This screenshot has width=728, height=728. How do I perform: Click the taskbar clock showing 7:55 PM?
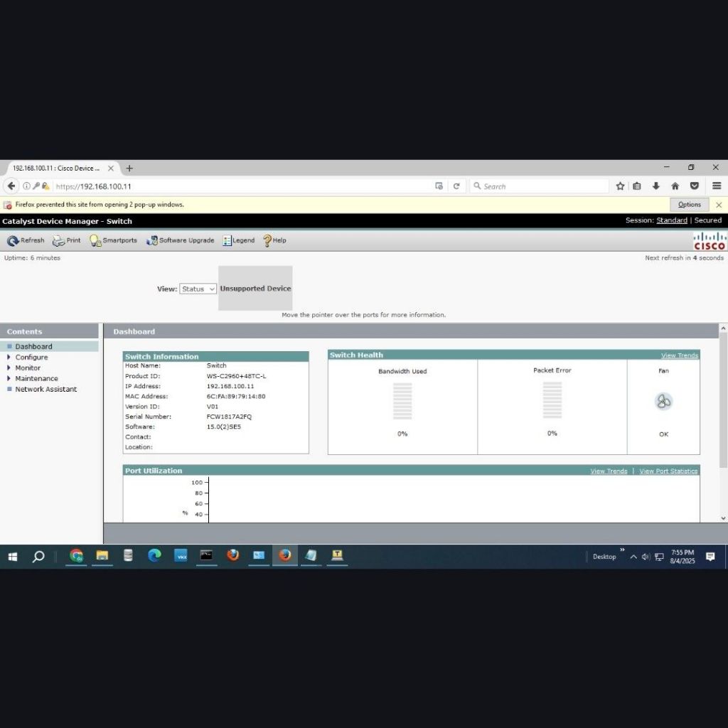point(682,557)
